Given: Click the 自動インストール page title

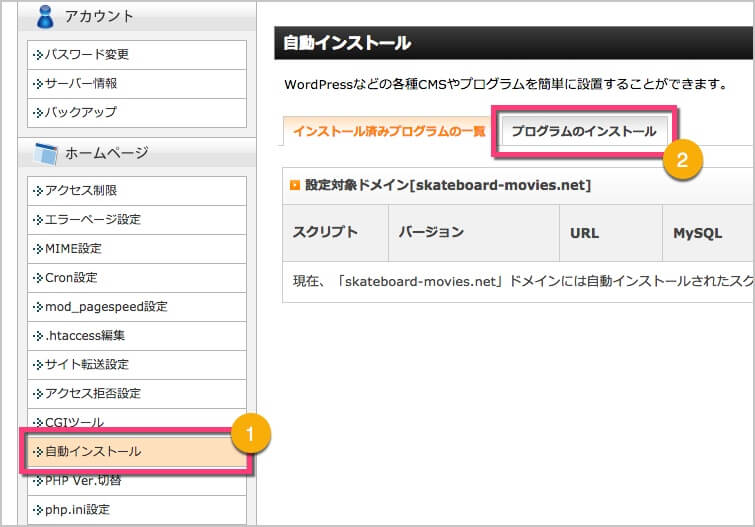Looking at the screenshot, I should (347, 43).
